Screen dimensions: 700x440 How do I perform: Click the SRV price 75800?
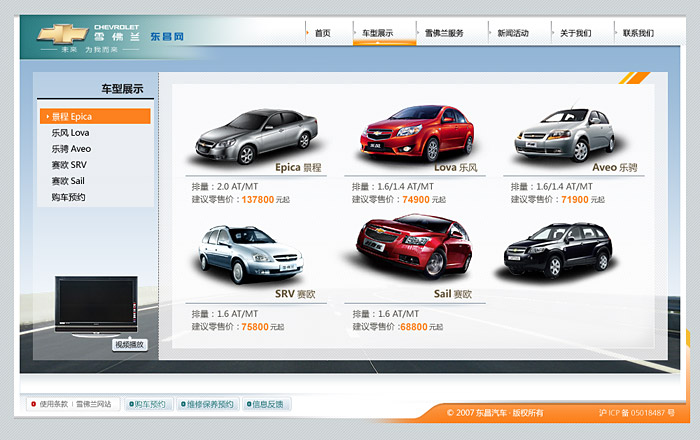coord(255,327)
